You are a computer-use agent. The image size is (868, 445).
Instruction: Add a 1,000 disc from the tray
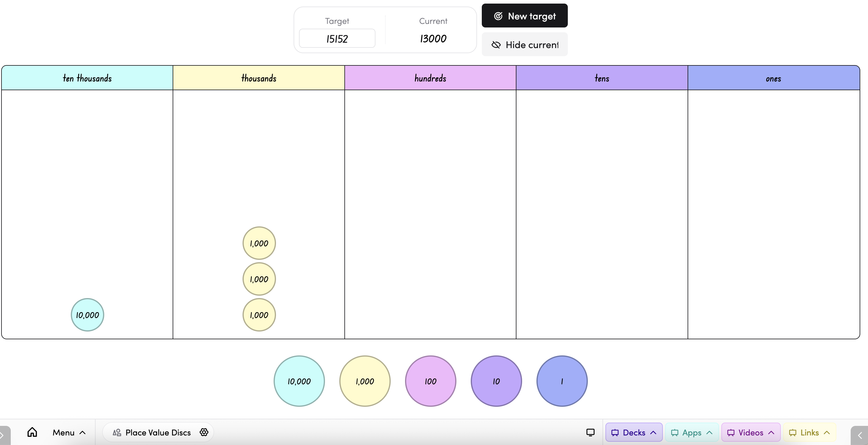coord(365,381)
